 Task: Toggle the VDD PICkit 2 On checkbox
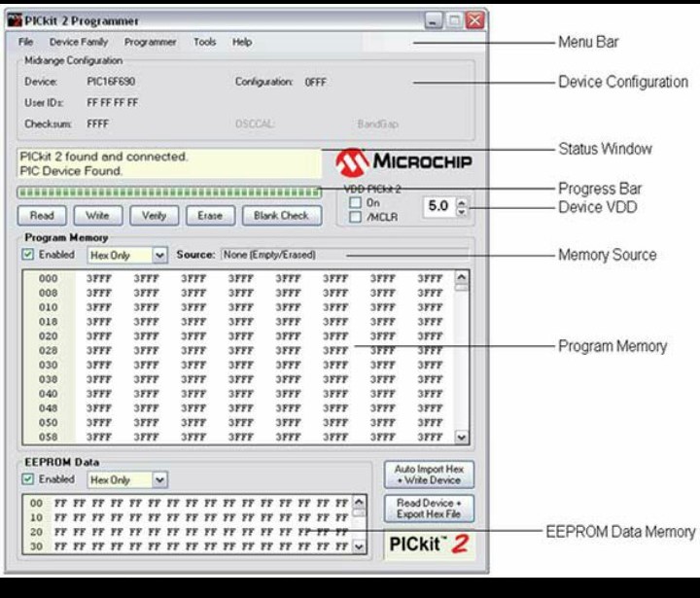pos(356,203)
